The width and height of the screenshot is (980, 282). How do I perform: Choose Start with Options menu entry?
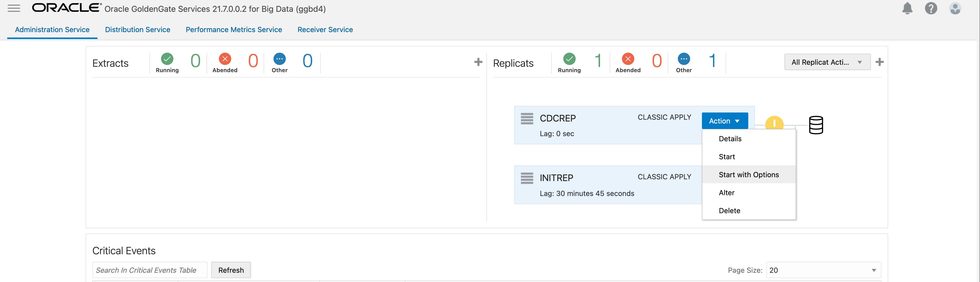(x=748, y=175)
